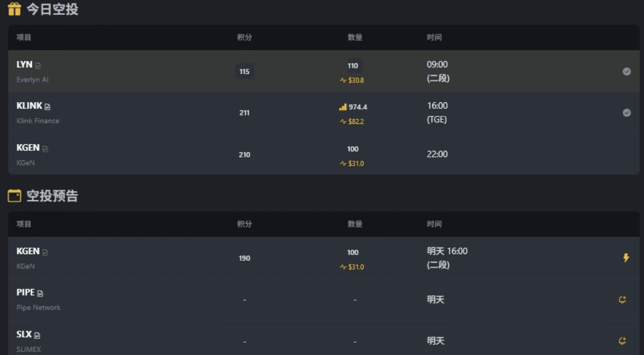Click the copy icon beside KLINK
This screenshot has width=644, height=355.
[x=47, y=107]
